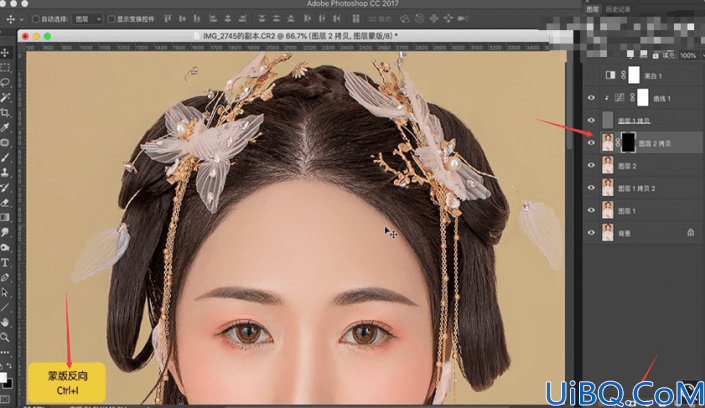
Task: Select the Eyedropper tool
Action: (x=5, y=128)
